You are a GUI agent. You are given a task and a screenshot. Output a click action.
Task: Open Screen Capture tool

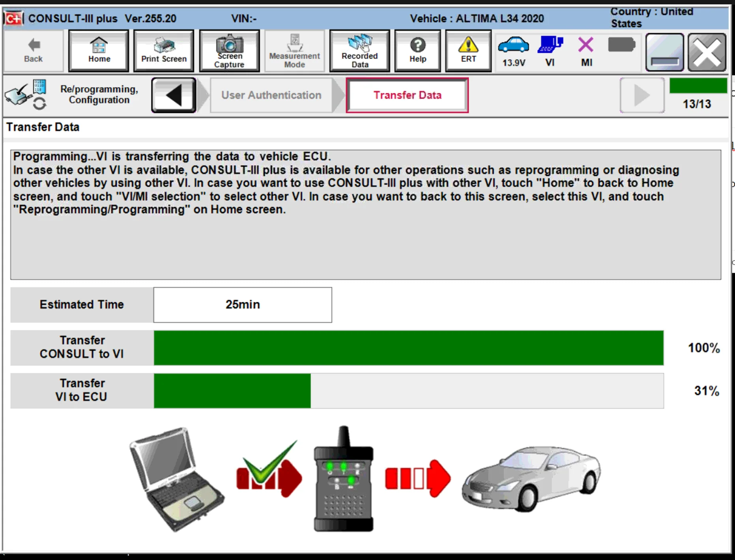[x=229, y=51]
